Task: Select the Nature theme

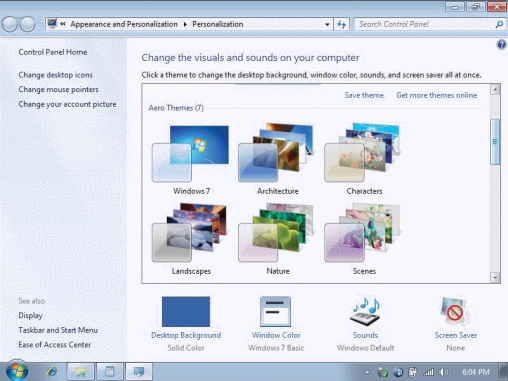Action: click(277, 239)
